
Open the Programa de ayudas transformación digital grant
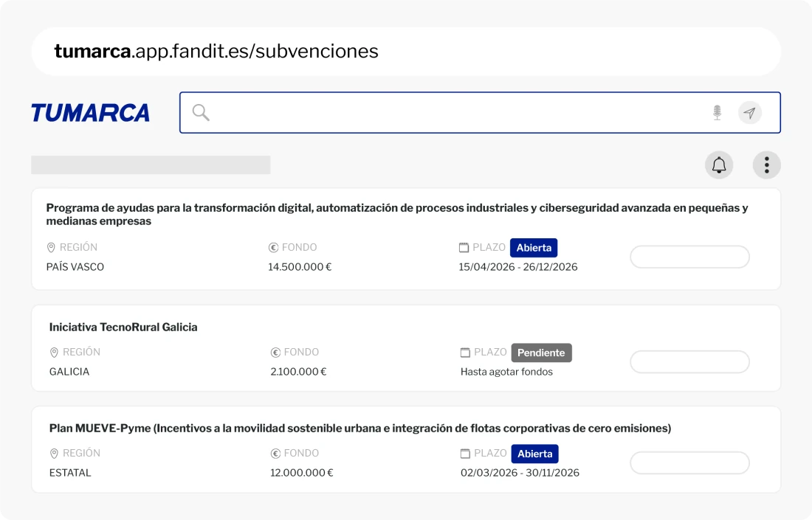point(397,214)
